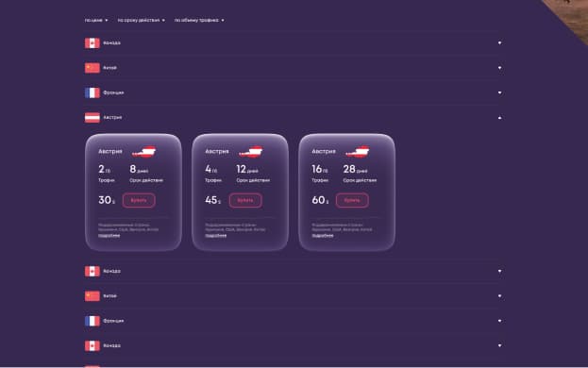Viewport: 588px width, 368px height.
Task: Click the Austria map icon on the 60$ card
Action: [x=358, y=151]
